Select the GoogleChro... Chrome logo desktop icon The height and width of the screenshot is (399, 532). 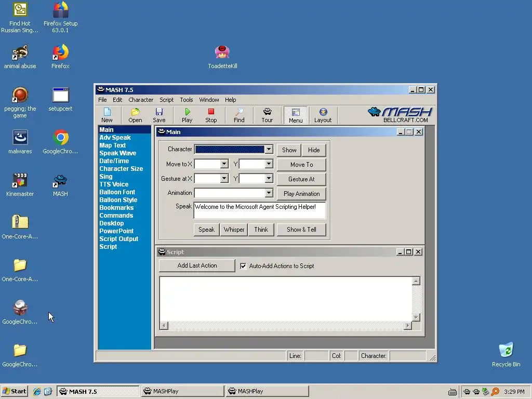point(60,142)
